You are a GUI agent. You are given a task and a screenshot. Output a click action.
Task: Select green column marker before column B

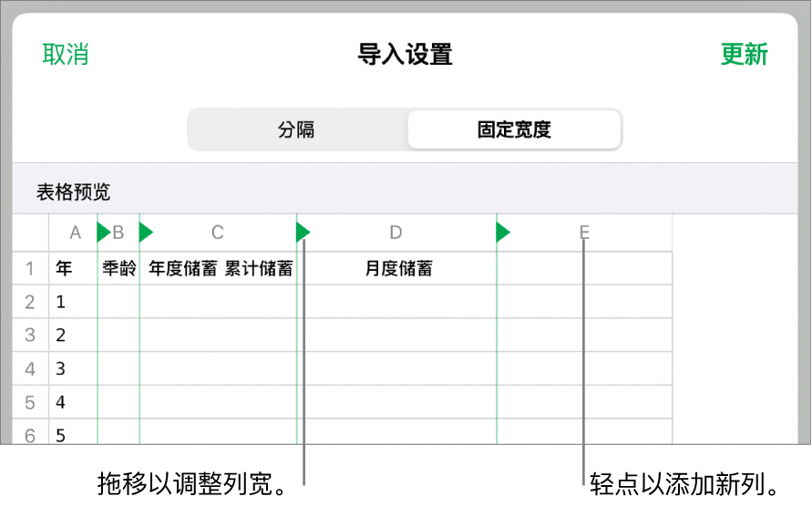(x=104, y=233)
